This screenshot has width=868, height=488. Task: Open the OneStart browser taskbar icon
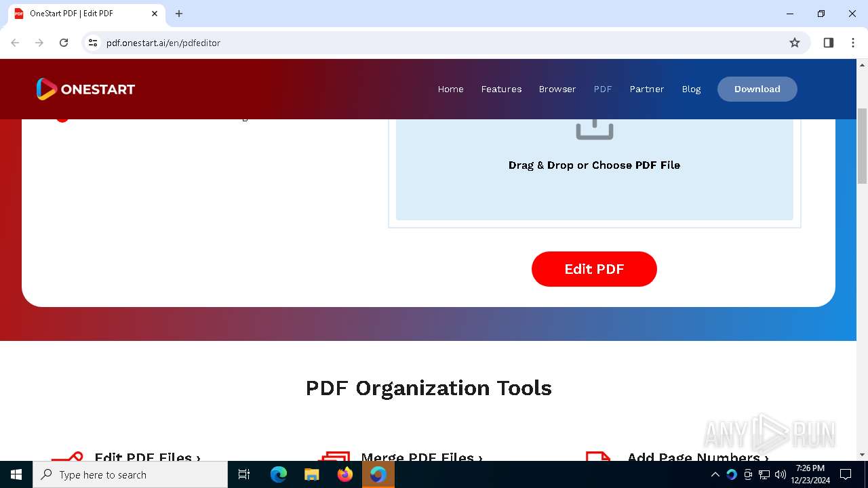378,474
